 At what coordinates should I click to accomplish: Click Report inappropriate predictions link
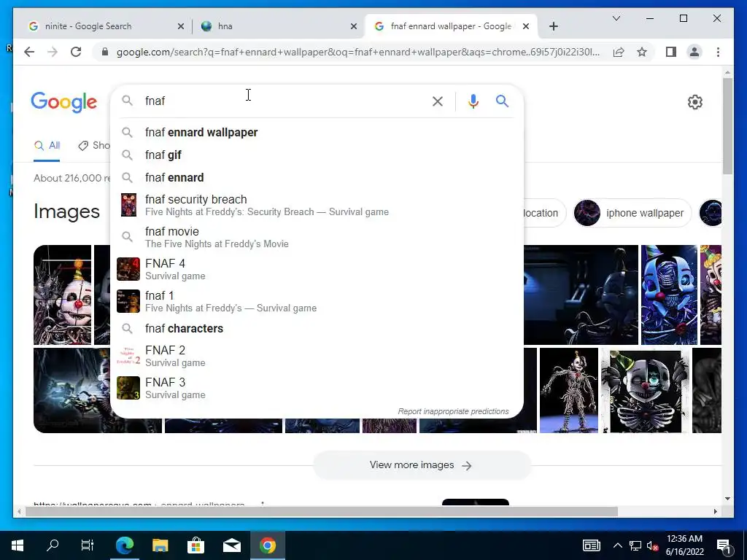pos(453,411)
